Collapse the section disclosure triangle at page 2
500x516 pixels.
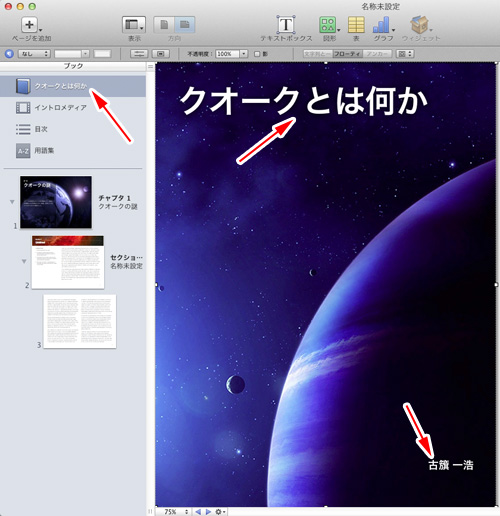pos(24,261)
